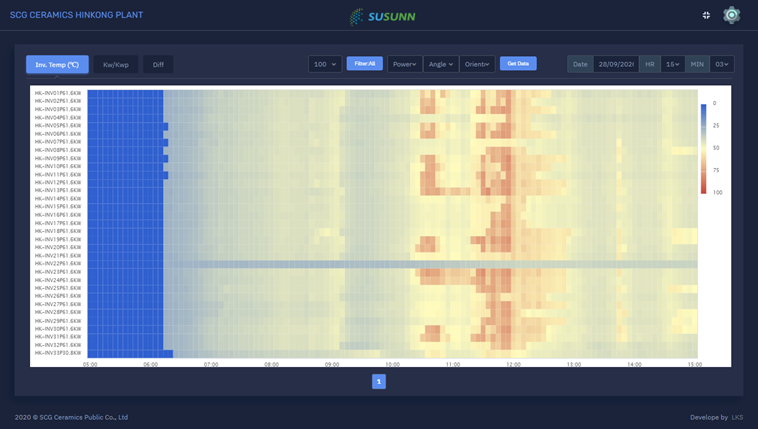
Task: Click the Get Data button
Action: point(518,63)
